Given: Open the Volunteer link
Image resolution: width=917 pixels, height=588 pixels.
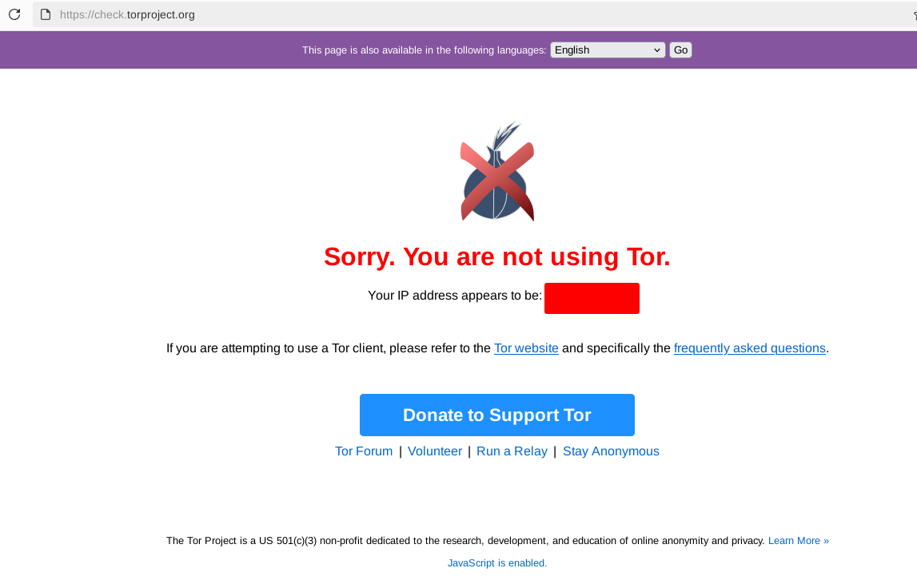Looking at the screenshot, I should point(435,451).
